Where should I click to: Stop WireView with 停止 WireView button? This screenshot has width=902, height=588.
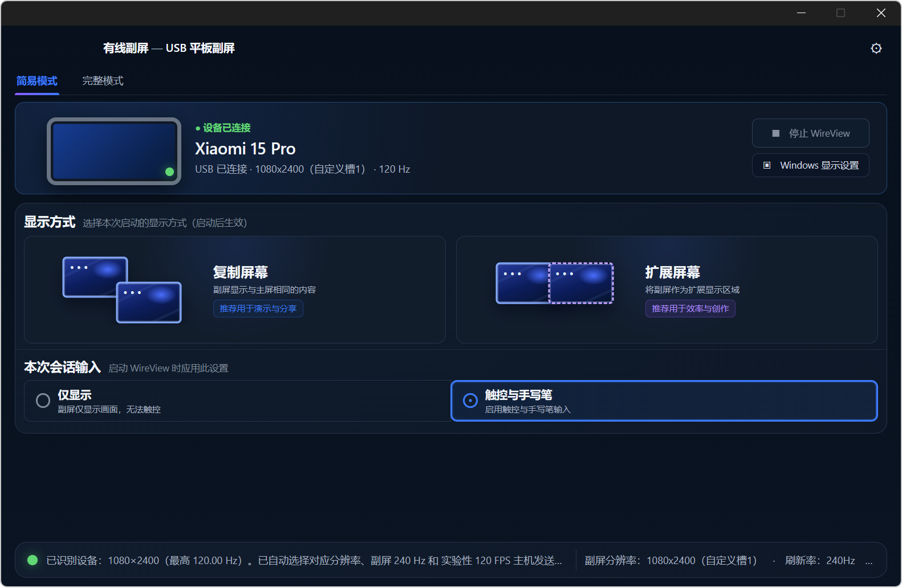tap(810, 133)
